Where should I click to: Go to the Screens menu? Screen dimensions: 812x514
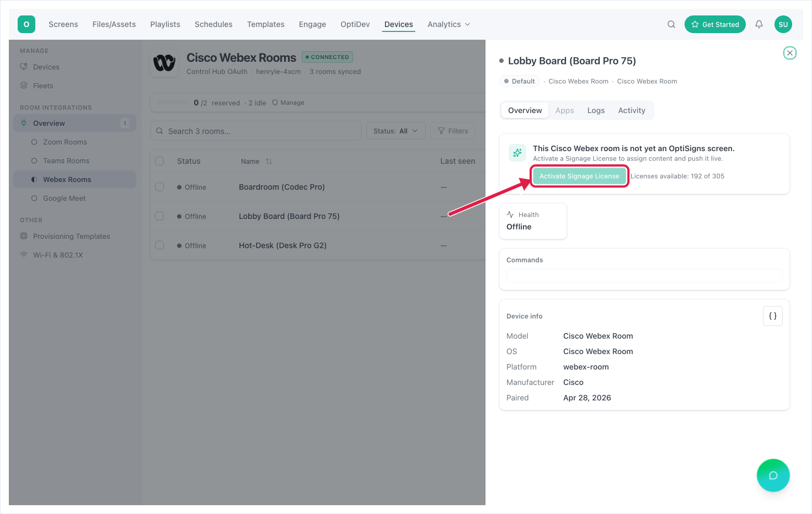pyautogui.click(x=63, y=24)
